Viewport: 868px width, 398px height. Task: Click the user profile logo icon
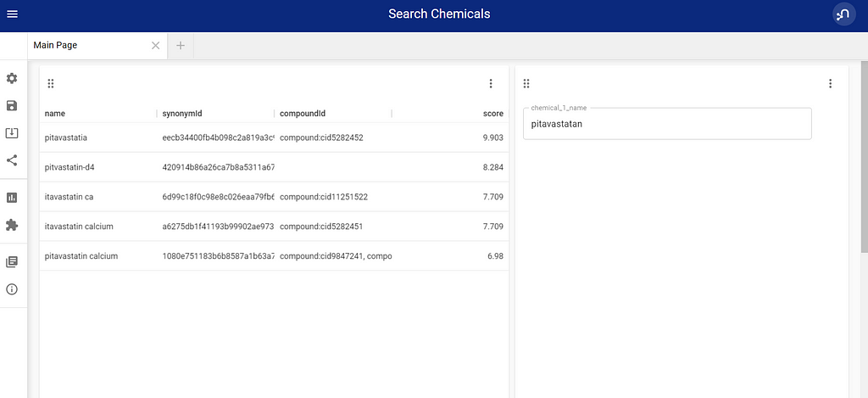click(844, 14)
